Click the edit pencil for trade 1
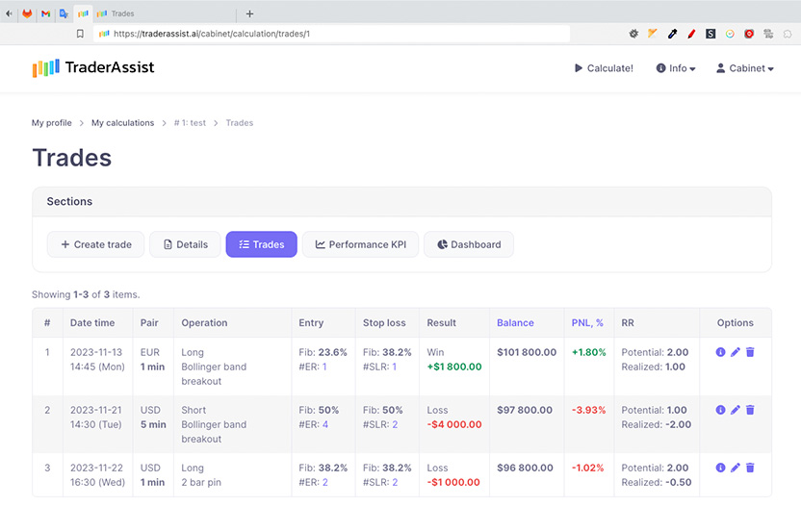The image size is (801, 532). point(736,353)
